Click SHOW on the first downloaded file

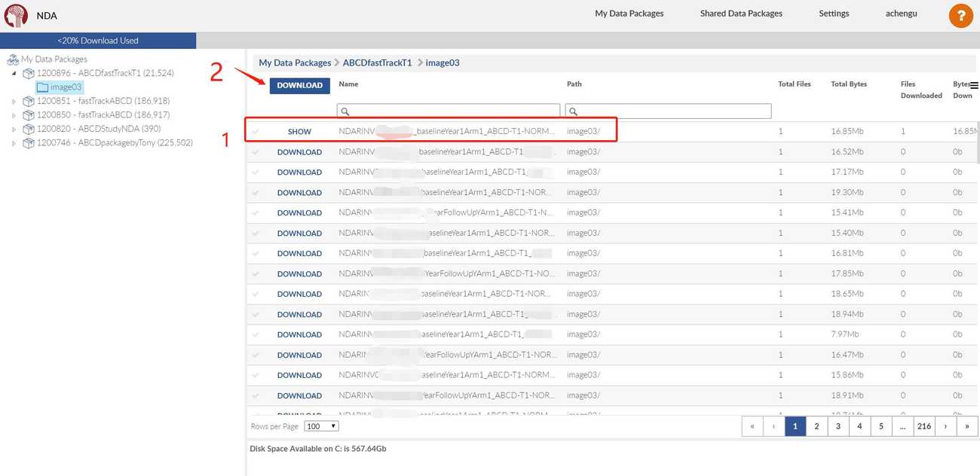click(299, 132)
